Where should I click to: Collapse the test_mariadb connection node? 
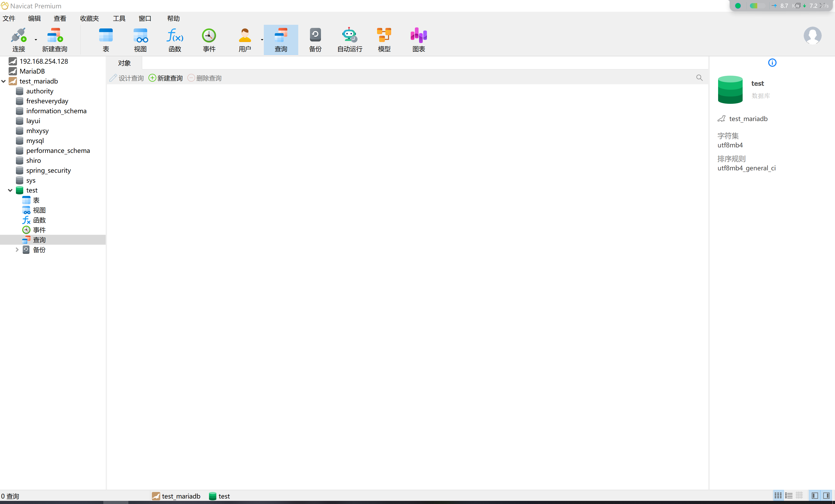click(x=3, y=81)
